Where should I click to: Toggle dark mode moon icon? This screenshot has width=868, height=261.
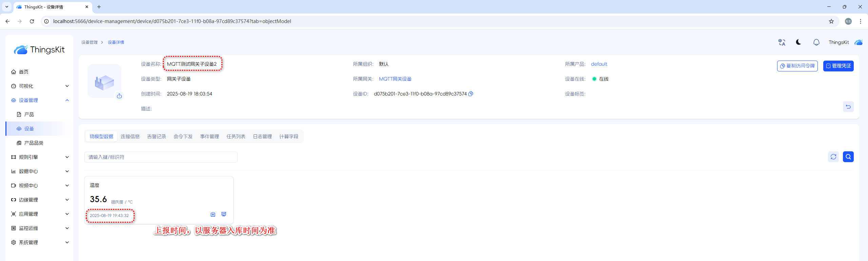[798, 42]
